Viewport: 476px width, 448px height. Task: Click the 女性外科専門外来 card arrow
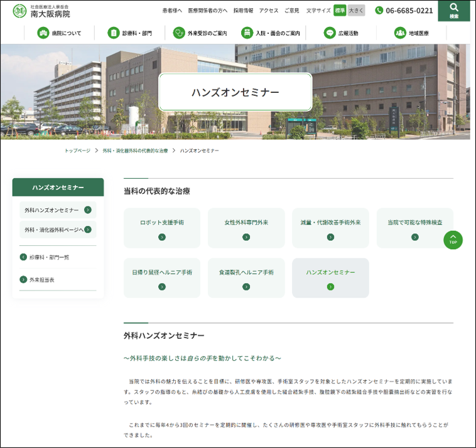tap(246, 237)
